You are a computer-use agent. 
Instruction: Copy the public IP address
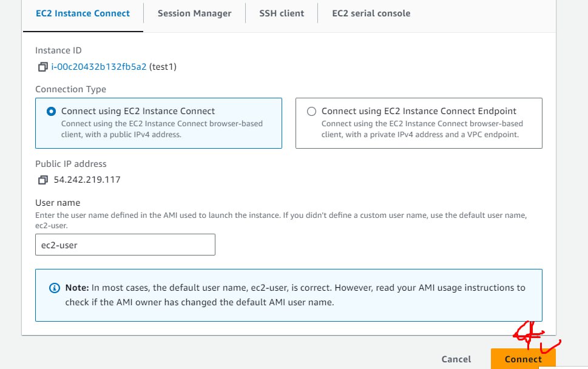pos(42,180)
